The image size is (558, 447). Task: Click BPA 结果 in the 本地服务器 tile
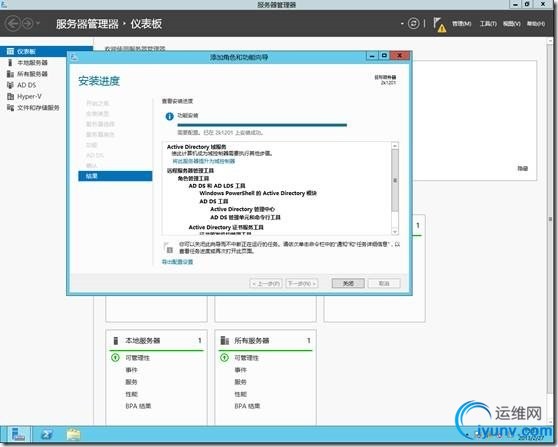point(138,406)
